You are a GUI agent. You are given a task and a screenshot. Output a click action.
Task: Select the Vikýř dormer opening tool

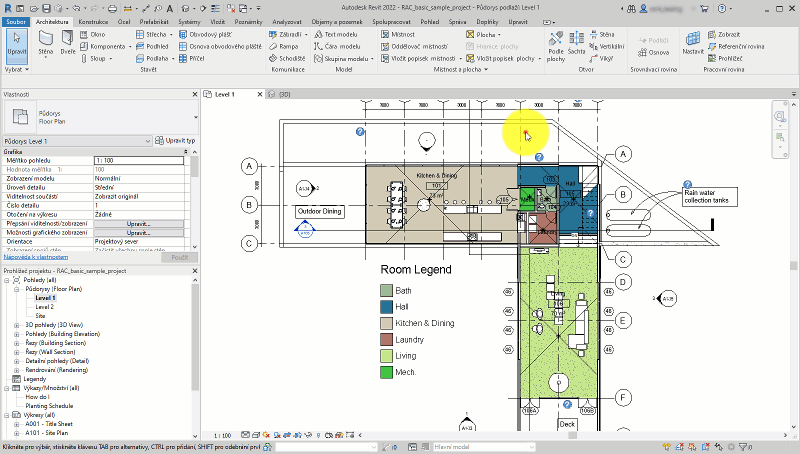(602, 59)
